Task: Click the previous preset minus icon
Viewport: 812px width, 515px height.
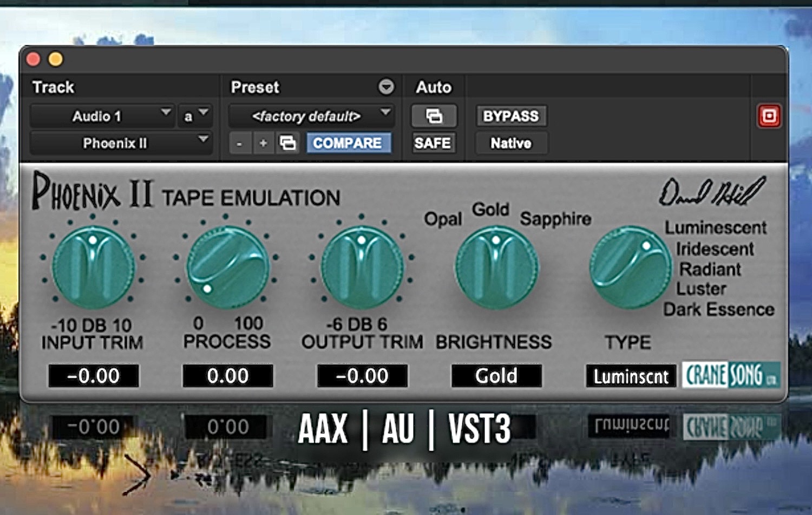Action: (x=240, y=143)
